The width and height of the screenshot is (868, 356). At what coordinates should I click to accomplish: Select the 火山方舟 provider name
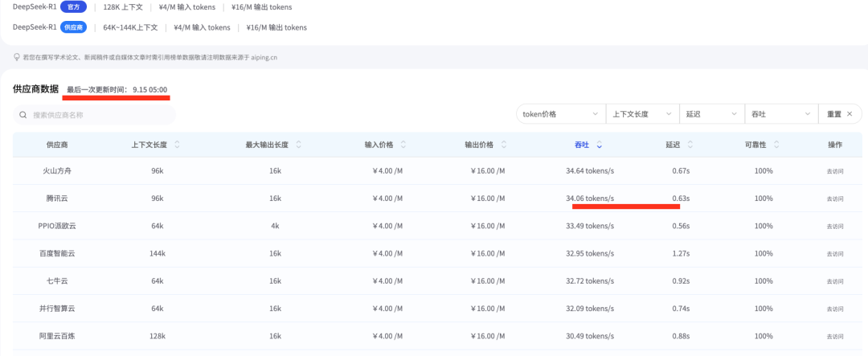click(58, 170)
